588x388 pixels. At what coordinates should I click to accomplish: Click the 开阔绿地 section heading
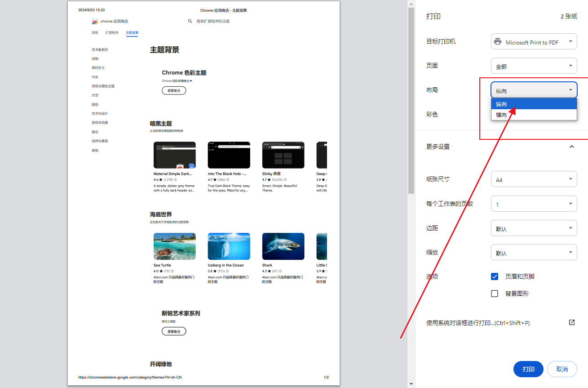(x=161, y=364)
